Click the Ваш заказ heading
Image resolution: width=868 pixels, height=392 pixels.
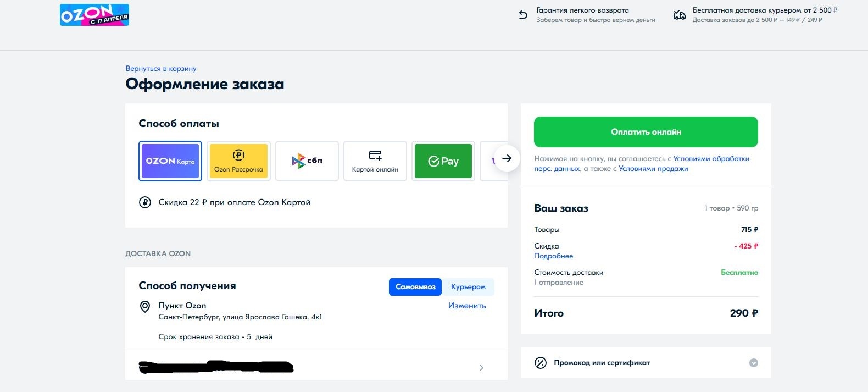tap(561, 208)
